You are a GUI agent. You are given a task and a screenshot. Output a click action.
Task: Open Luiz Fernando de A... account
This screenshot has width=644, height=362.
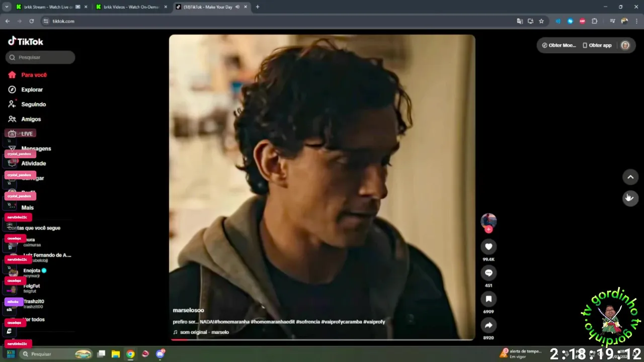[47, 255]
